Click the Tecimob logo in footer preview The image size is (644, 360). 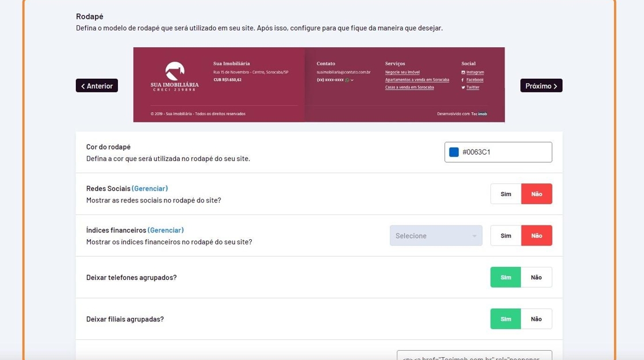[479, 114]
